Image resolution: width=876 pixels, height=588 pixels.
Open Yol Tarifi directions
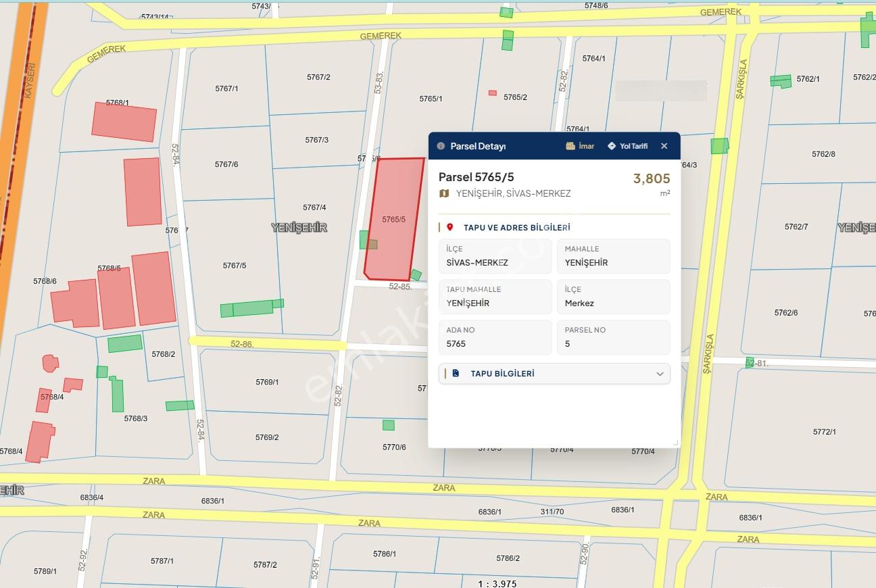[x=627, y=146]
